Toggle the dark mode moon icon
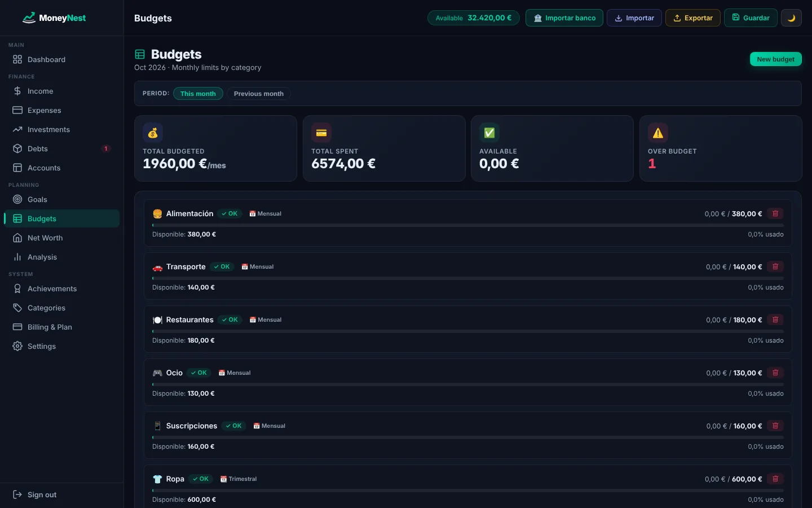The width and height of the screenshot is (812, 508). pyautogui.click(x=791, y=18)
